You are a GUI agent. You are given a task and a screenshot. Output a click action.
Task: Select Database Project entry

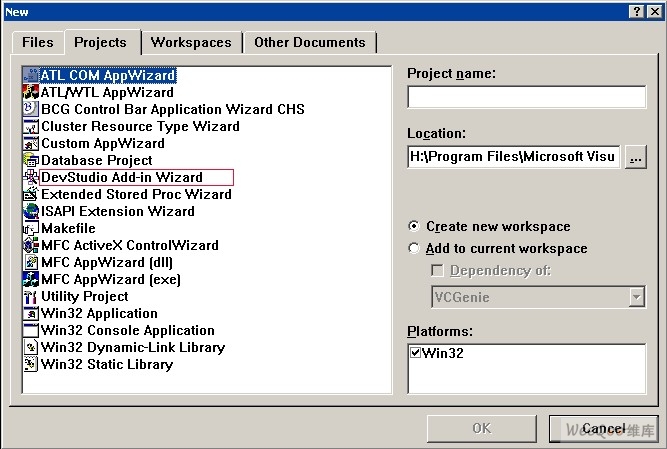tap(97, 160)
